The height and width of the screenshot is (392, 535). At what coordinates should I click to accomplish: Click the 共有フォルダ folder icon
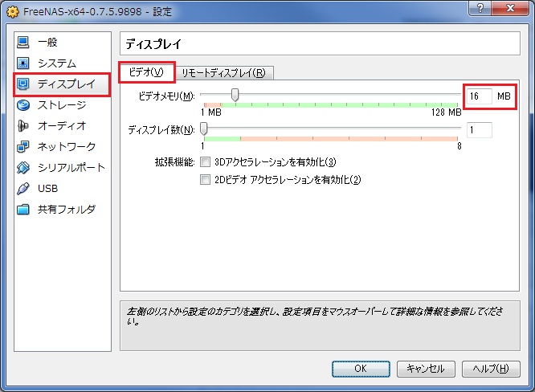23,209
